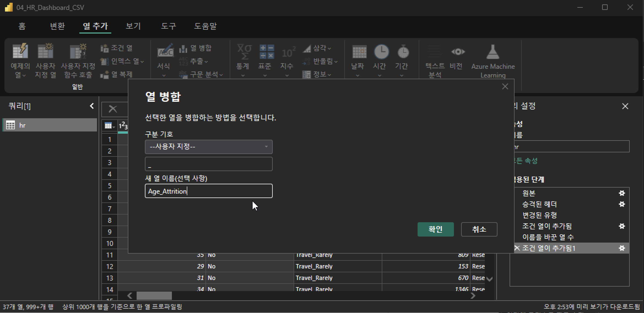644x313 pixels.
Task: Click the horizontal scrollbar thumb
Action: [x=154, y=296]
